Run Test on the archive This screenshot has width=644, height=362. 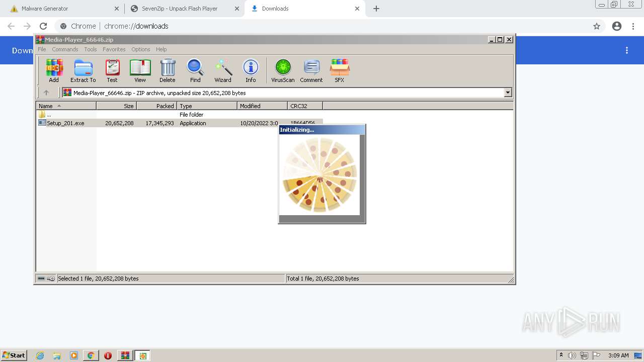(x=112, y=70)
